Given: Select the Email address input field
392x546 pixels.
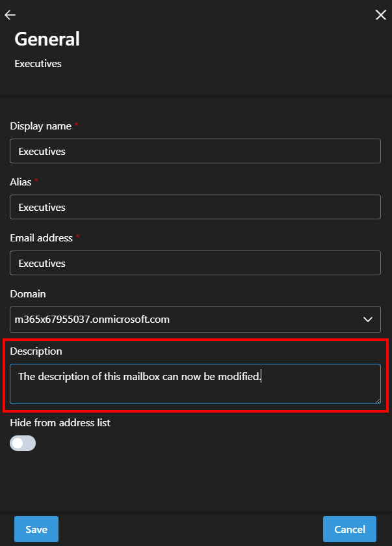Looking at the screenshot, I should click(x=195, y=264).
